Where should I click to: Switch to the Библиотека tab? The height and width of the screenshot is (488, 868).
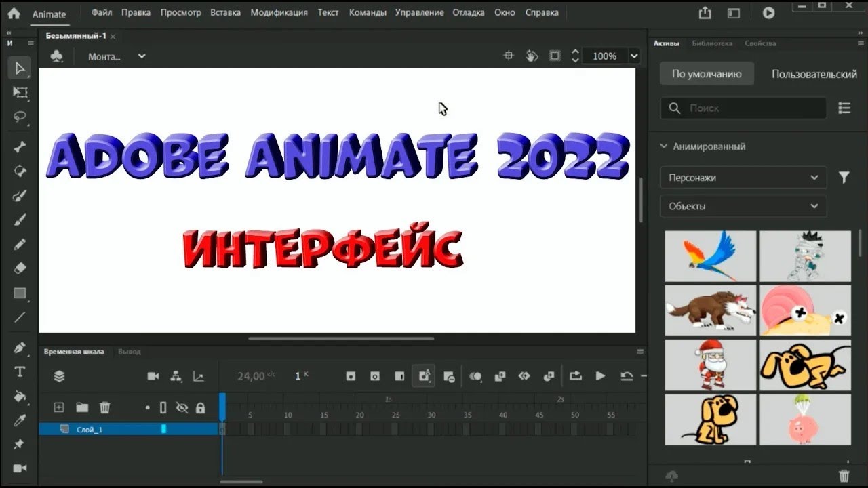click(x=712, y=43)
